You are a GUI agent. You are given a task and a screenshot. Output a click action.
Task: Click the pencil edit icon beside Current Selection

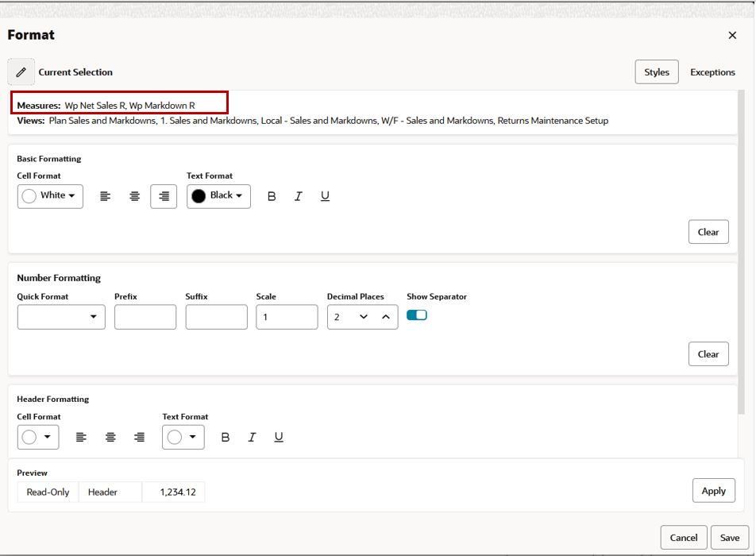tap(21, 71)
